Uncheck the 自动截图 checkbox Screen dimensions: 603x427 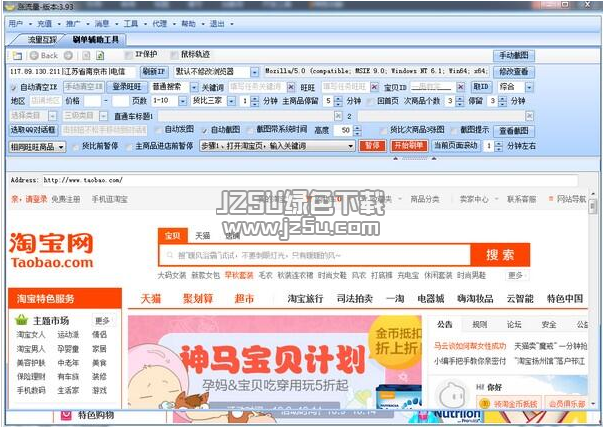205,130
